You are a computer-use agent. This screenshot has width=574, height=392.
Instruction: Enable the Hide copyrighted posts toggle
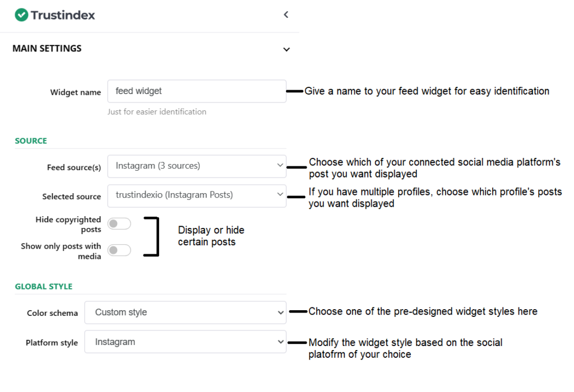119,224
